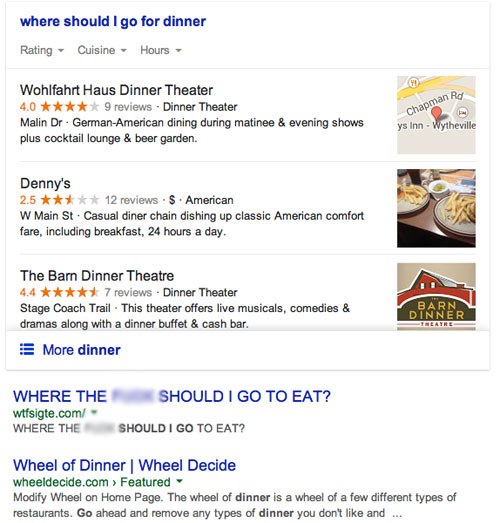500x523 pixels.
Task: Open Wohlfahrt Haus Dinner Theater listing
Action: (116, 90)
